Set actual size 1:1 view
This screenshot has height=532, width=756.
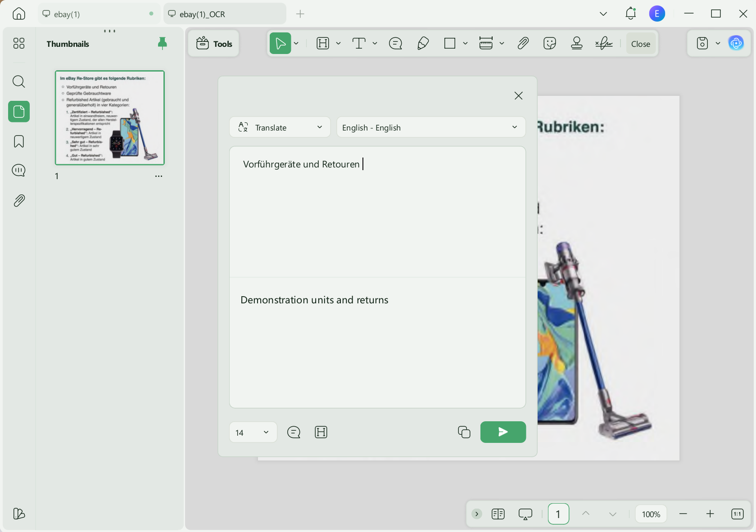tap(738, 514)
